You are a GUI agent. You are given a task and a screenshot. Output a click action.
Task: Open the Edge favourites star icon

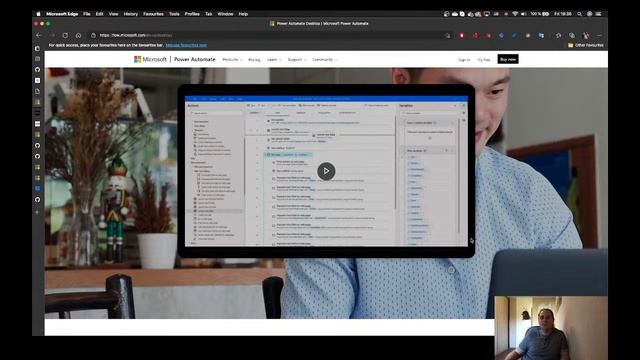coord(558,36)
